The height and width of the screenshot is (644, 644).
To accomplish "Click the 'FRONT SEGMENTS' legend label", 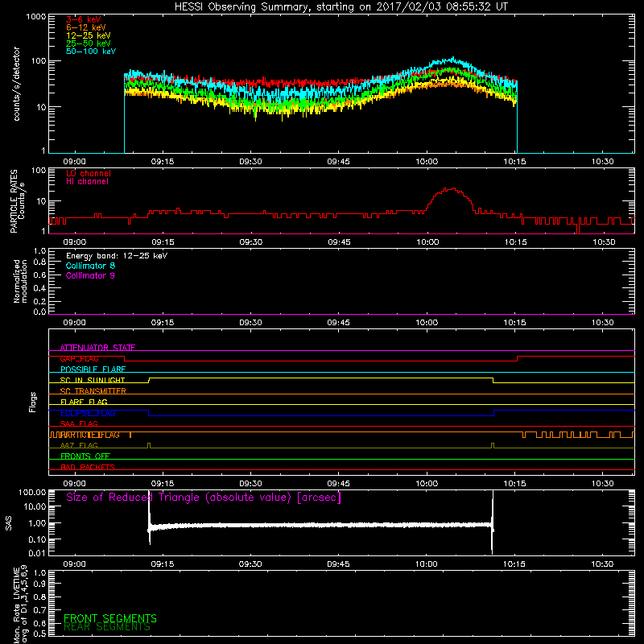I will coord(110,618).
